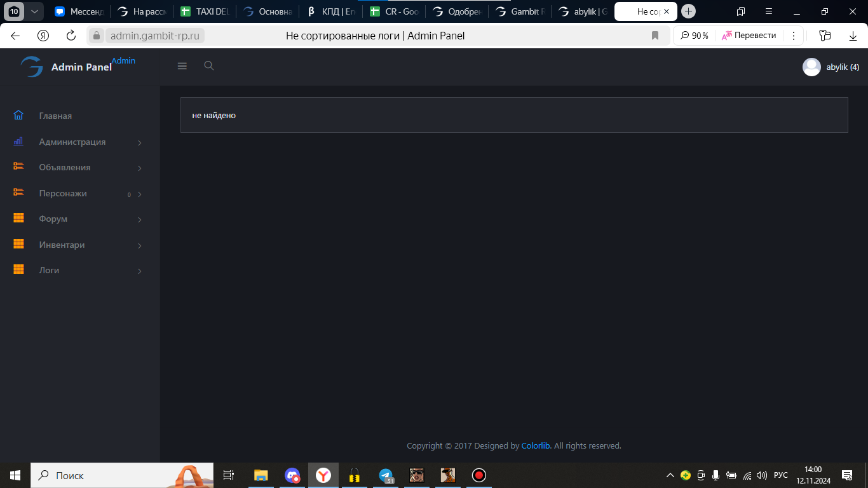
Task: Switch to the TAXI DEL browser tab
Action: (205, 11)
